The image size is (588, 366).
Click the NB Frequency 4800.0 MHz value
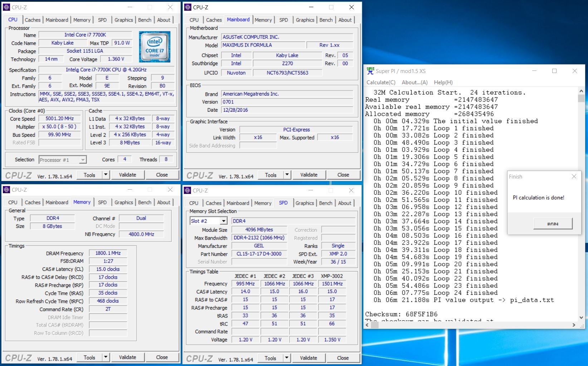pos(142,234)
